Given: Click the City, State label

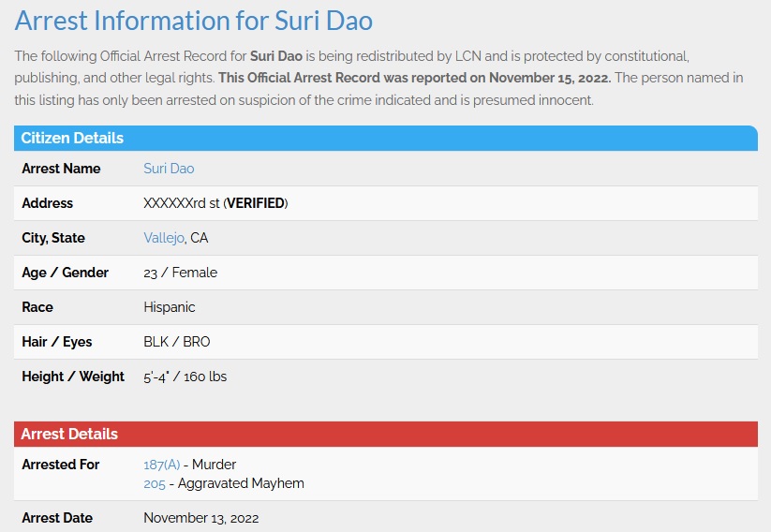Looking at the screenshot, I should pyautogui.click(x=53, y=238).
